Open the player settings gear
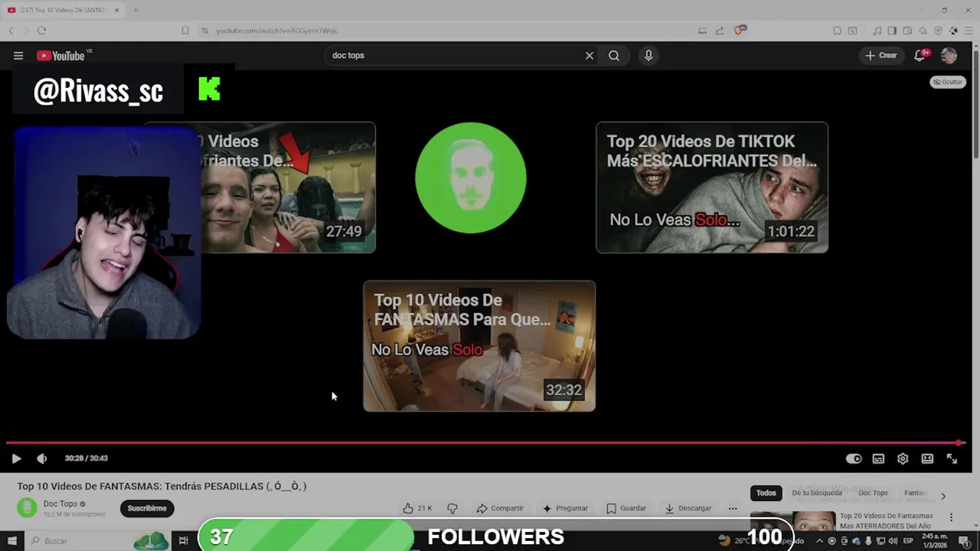 (903, 458)
